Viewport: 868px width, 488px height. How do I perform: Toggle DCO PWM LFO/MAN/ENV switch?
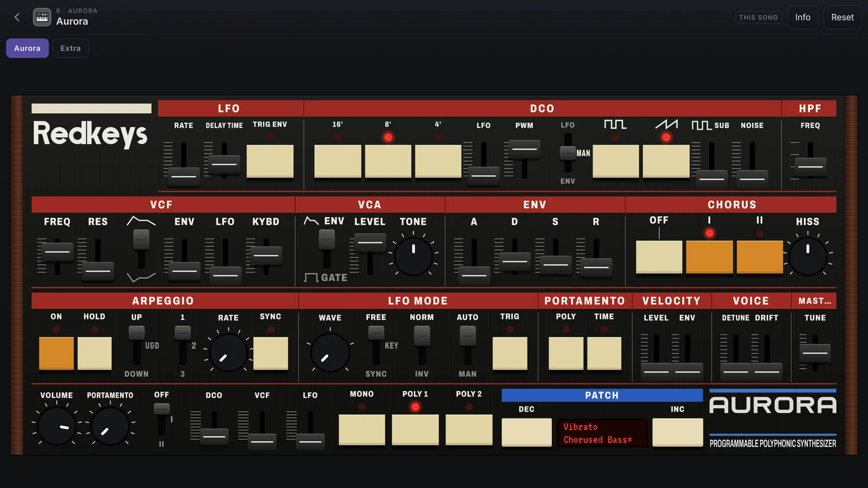pos(567,153)
